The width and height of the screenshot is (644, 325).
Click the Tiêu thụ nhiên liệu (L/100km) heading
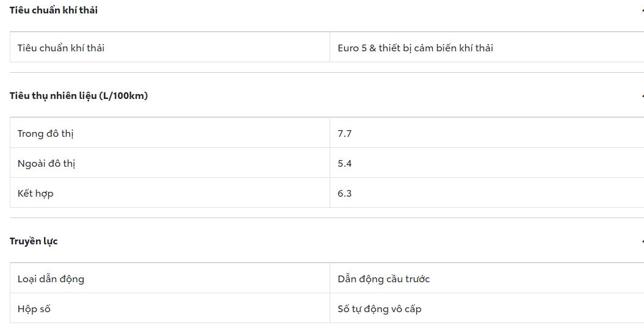79,96
